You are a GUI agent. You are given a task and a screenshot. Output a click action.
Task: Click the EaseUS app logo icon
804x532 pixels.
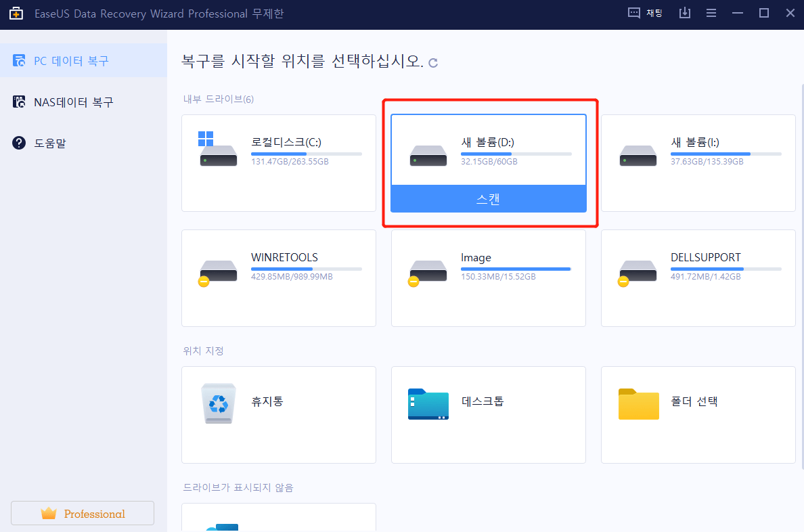(x=16, y=14)
